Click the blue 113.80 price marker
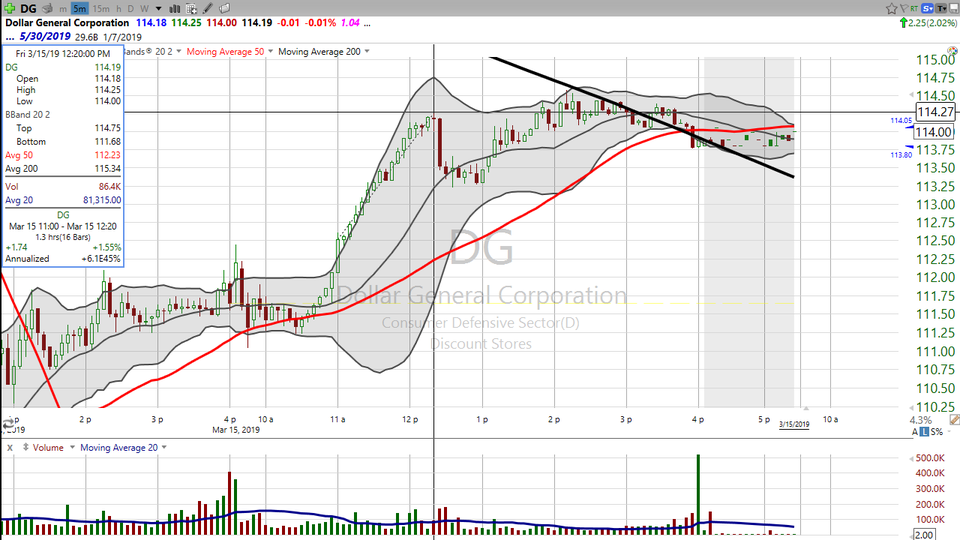This screenshot has width=960, height=540. 901,155
